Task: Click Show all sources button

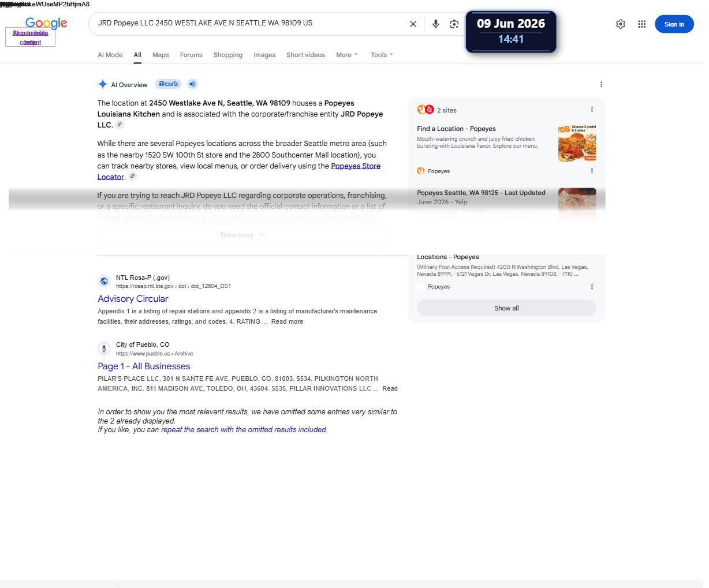Action: (x=506, y=308)
